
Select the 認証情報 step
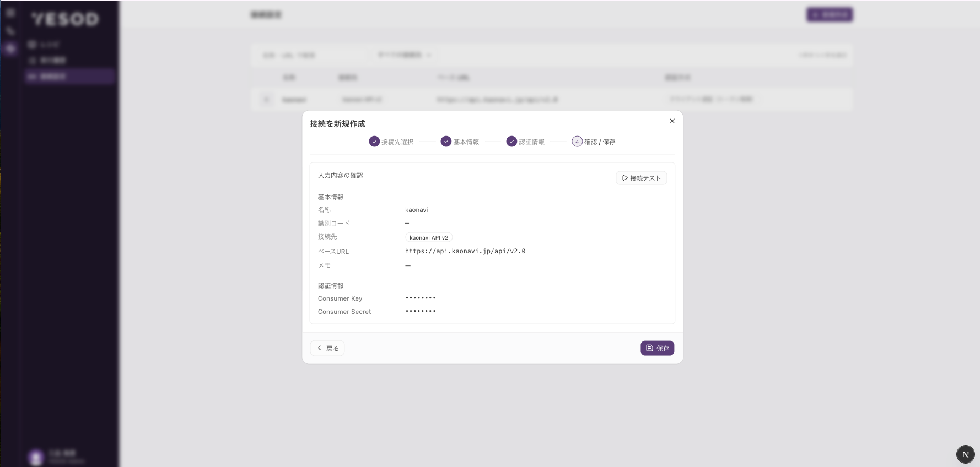click(x=525, y=142)
